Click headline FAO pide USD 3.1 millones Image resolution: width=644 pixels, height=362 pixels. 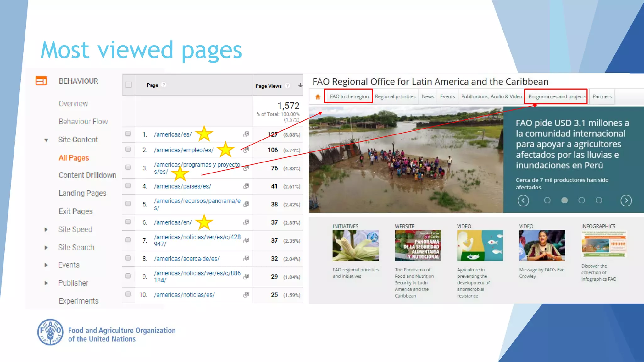572,144
